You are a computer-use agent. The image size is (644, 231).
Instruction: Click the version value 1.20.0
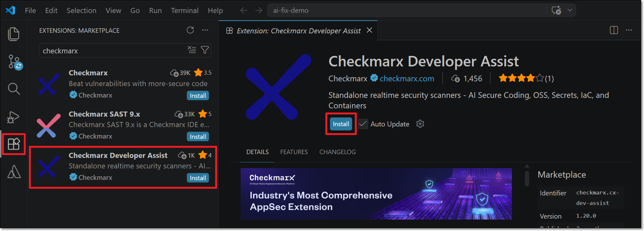[x=586, y=216]
